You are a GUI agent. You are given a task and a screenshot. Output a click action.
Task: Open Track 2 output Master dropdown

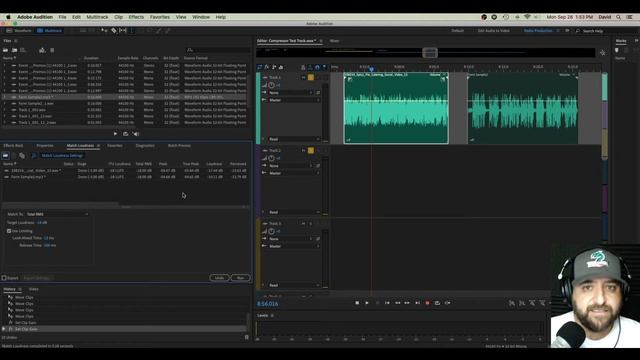[294, 173]
